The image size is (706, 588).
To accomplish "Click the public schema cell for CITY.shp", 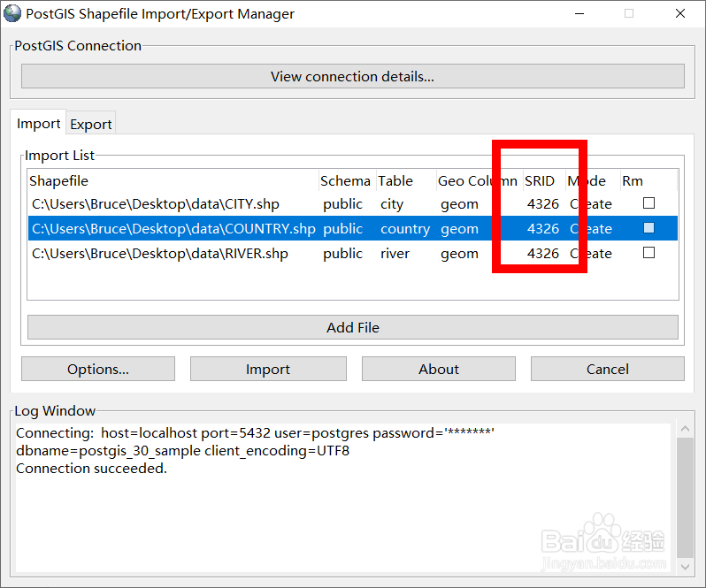I will [x=342, y=204].
